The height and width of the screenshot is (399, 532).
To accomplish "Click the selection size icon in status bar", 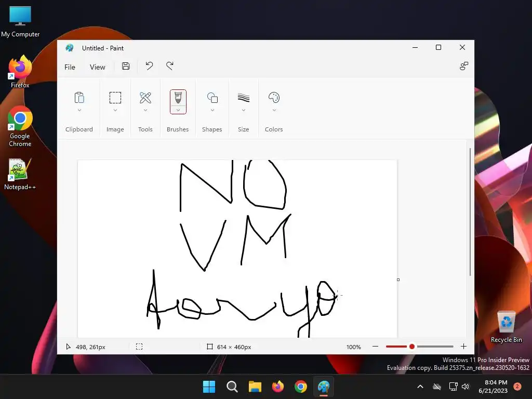I will 139,347.
